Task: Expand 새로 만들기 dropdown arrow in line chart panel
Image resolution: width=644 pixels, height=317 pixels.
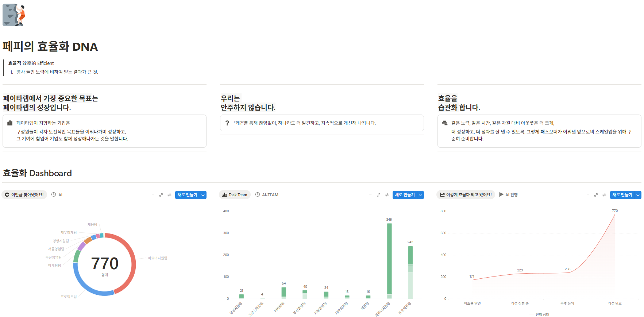Action: 638,195
